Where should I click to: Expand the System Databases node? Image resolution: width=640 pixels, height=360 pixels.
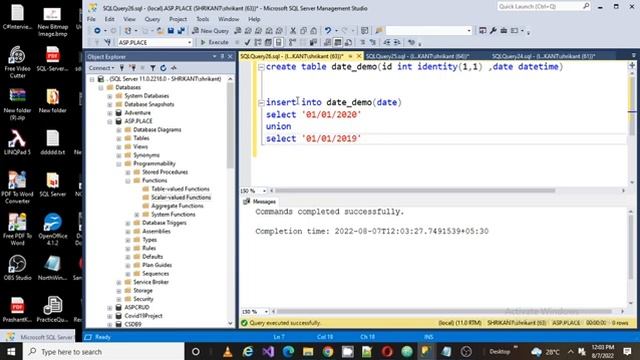110,96
